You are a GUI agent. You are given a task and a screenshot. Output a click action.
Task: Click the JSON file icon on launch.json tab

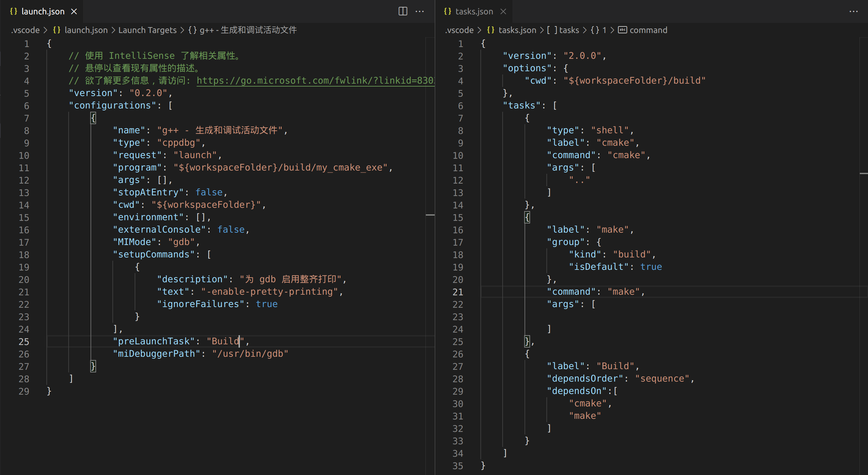(13, 11)
